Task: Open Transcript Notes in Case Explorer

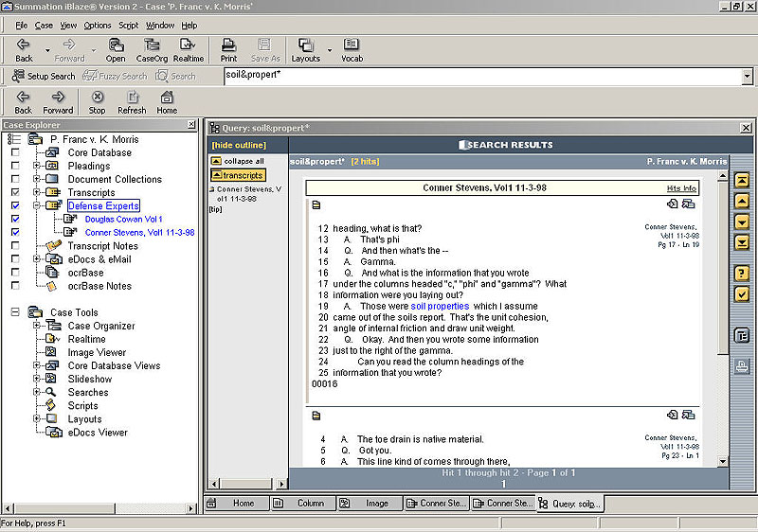Action: coord(103,246)
